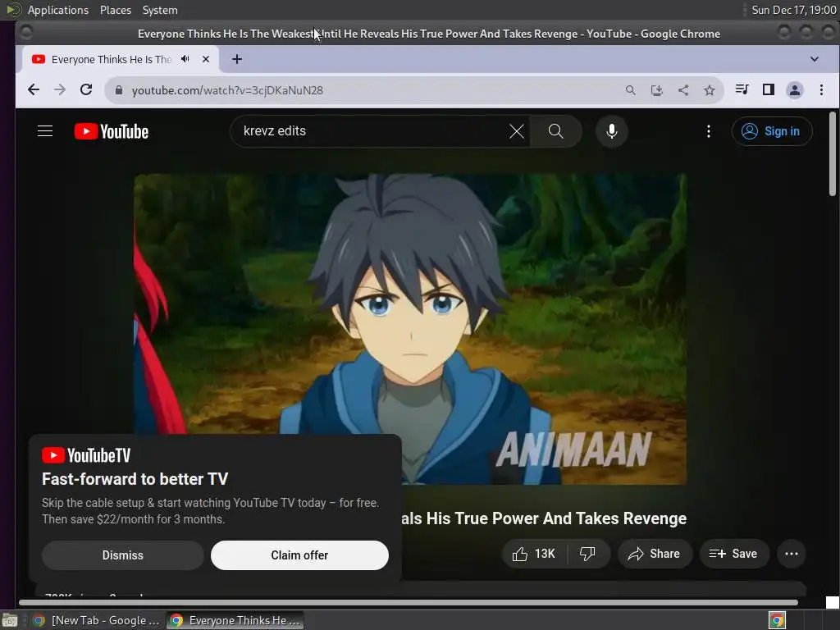Viewport: 840px width, 630px height.
Task: Start voice search with microphone icon
Action: [x=611, y=131]
